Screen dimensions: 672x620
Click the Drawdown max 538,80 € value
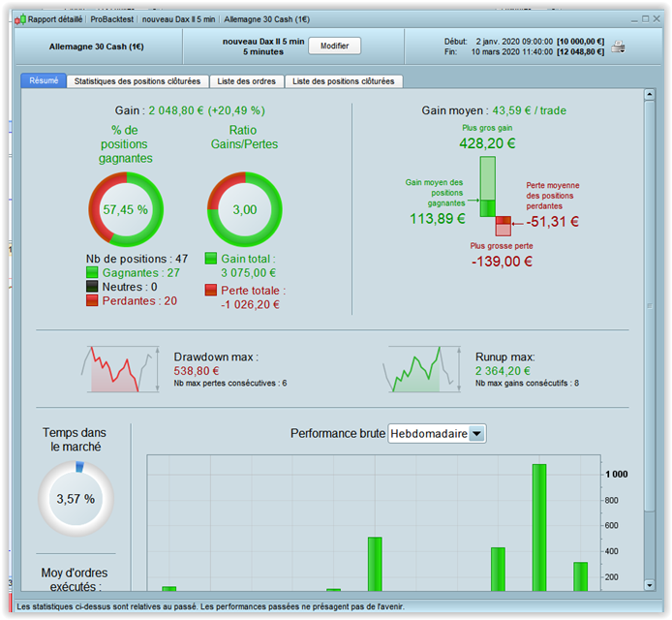tap(197, 370)
